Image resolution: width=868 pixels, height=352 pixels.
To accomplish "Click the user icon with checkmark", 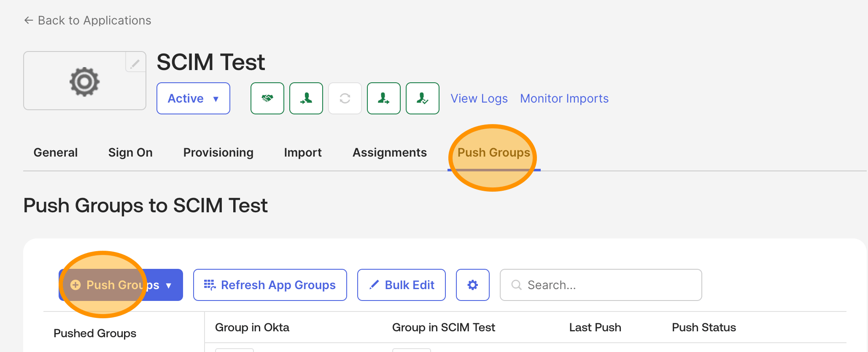I will (x=423, y=98).
